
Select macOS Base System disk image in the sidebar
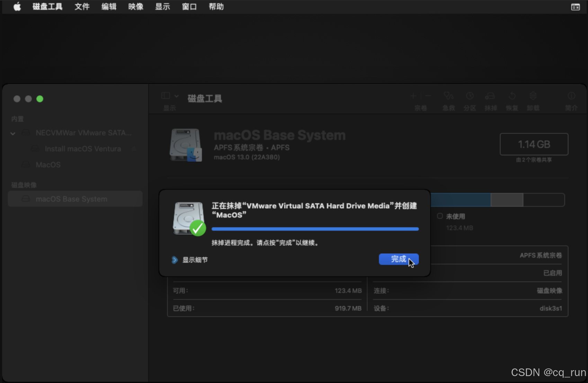coord(75,199)
